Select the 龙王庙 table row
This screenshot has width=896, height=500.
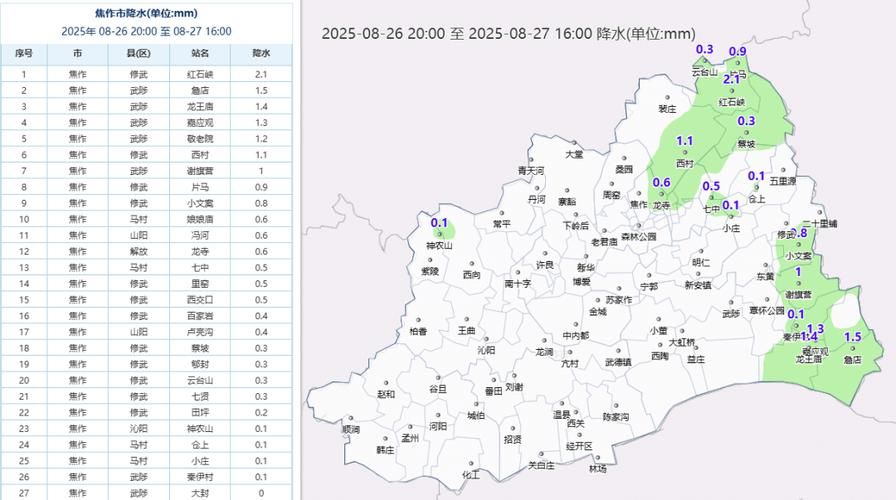click(146, 106)
